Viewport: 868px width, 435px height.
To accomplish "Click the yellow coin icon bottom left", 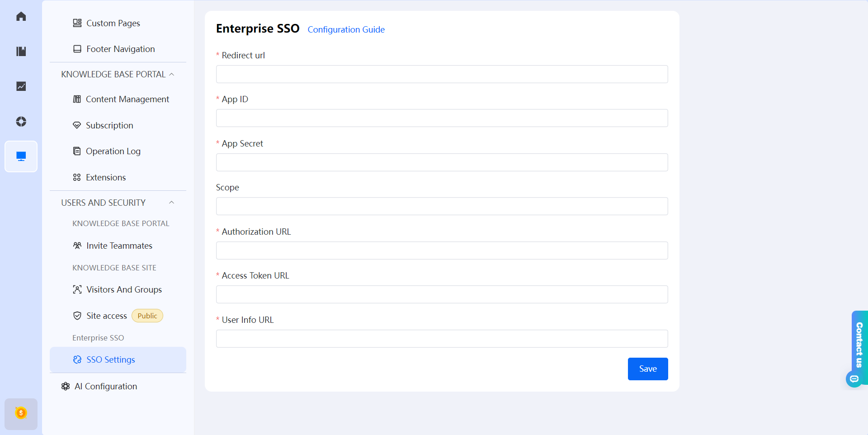I will click(21, 414).
